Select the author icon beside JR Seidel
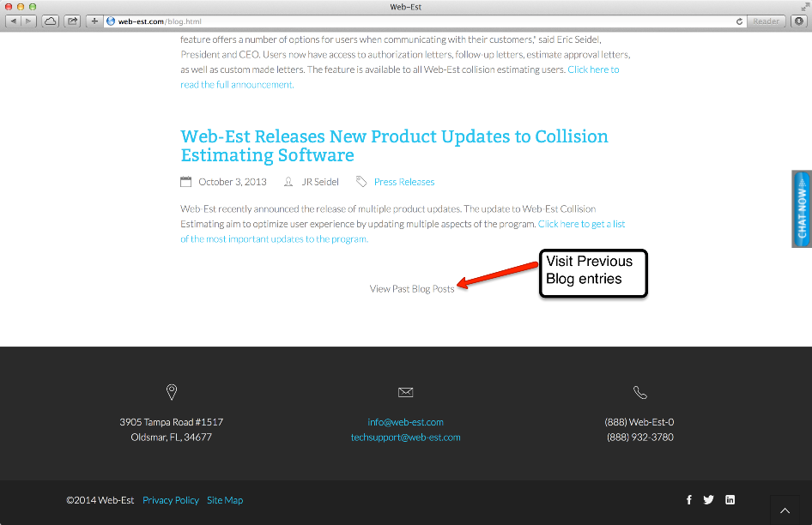 point(288,182)
